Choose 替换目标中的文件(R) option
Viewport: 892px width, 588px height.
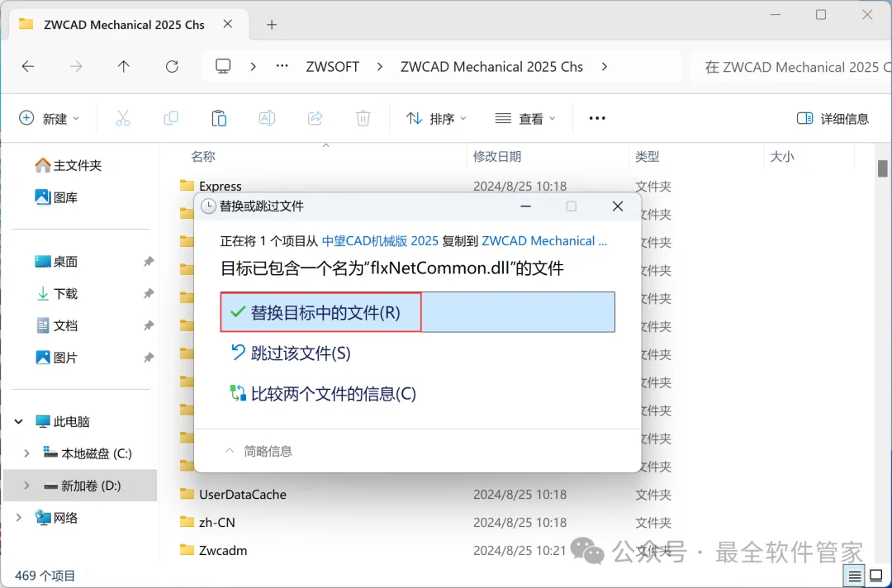pos(418,312)
